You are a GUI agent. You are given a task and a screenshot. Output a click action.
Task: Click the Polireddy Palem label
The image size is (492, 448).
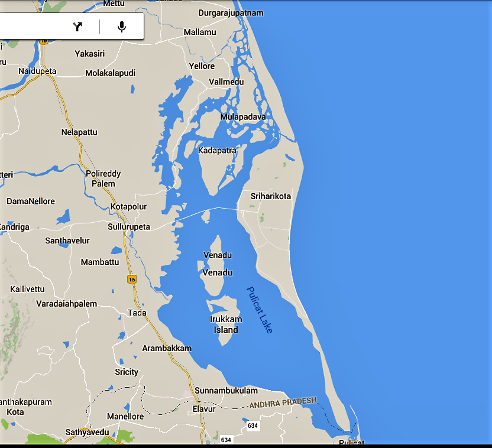tap(103, 178)
